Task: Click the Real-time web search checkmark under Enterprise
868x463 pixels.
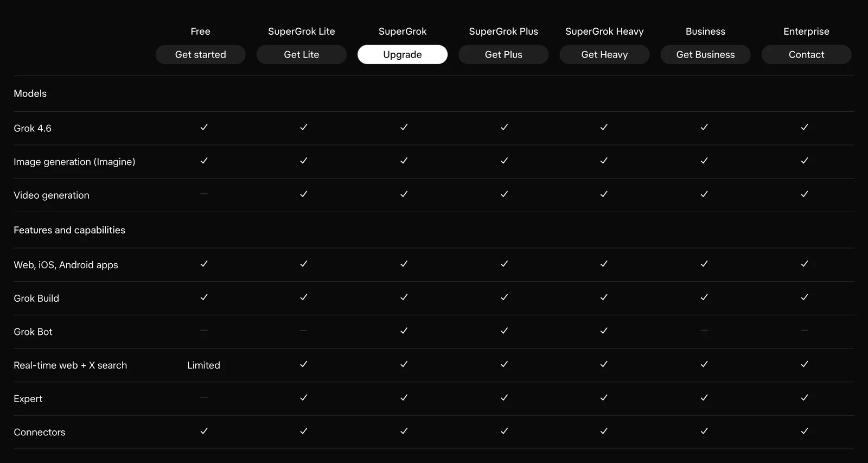Action: (805, 364)
